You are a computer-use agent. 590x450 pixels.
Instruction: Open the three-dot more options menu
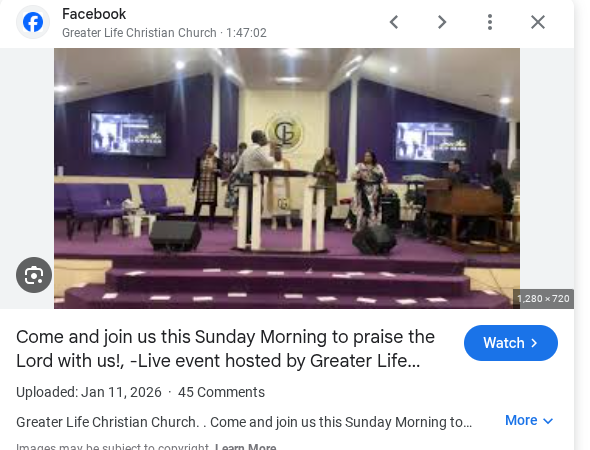[x=490, y=22]
